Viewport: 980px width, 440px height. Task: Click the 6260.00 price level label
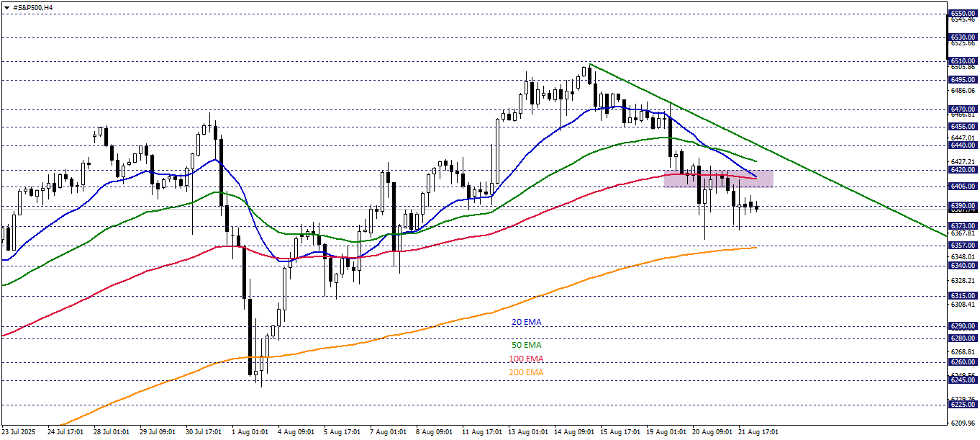pyautogui.click(x=963, y=362)
